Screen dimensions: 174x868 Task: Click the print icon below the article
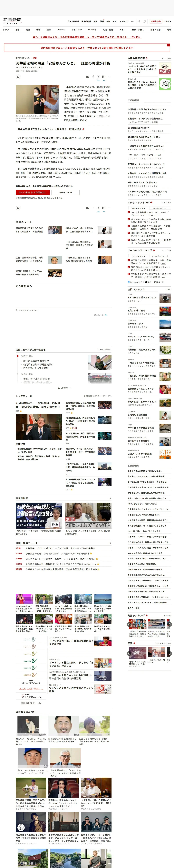[x=18, y=208]
